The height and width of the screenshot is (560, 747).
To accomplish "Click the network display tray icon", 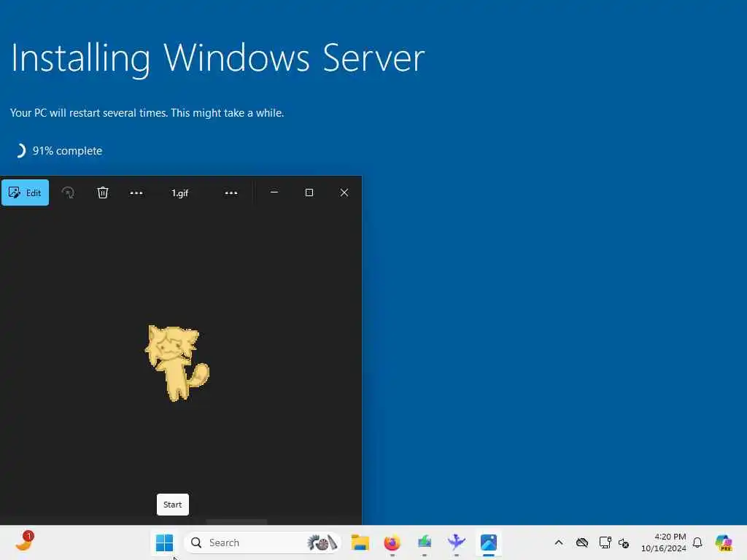I will 605,542.
